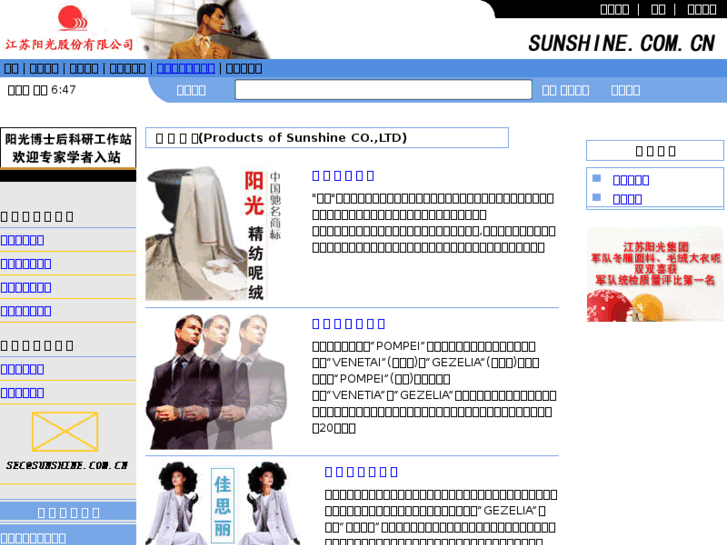This screenshot has width=727, height=545.
Task: Open the leftmost link in the black top bar
Action: coord(614,9)
